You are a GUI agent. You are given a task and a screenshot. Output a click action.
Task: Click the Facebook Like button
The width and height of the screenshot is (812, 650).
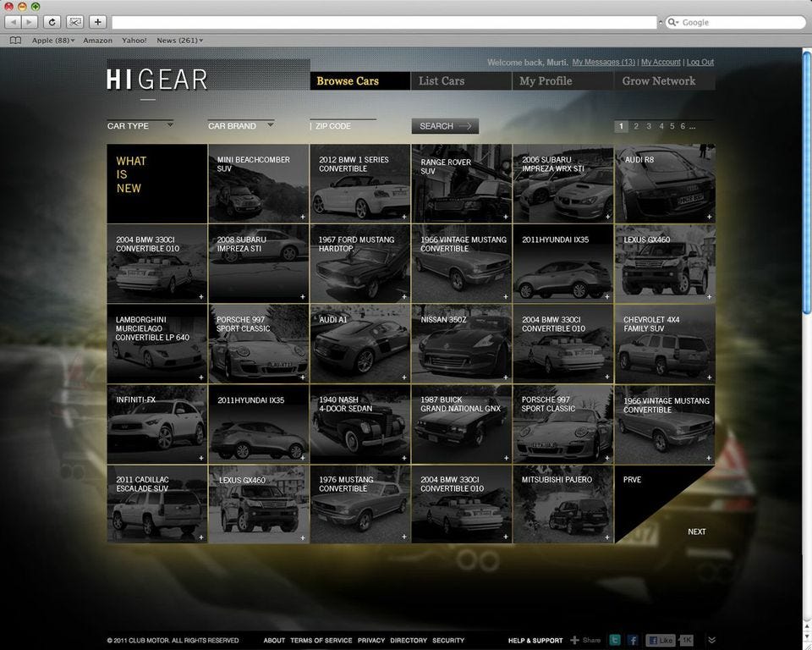[661, 640]
